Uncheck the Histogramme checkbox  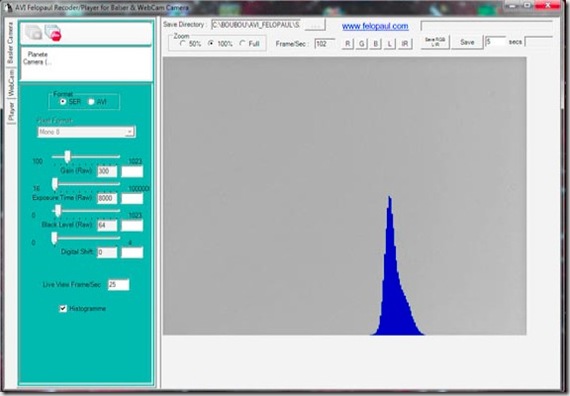point(63,309)
